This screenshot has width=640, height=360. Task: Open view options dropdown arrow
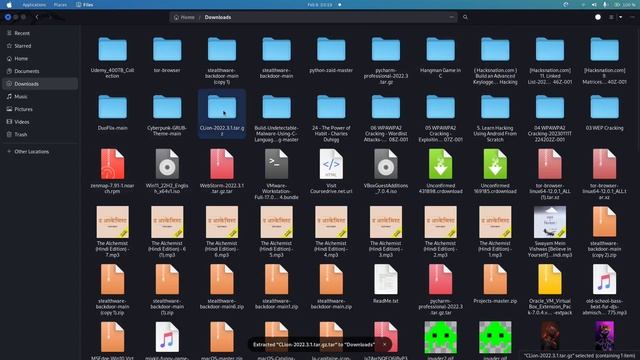(620, 17)
